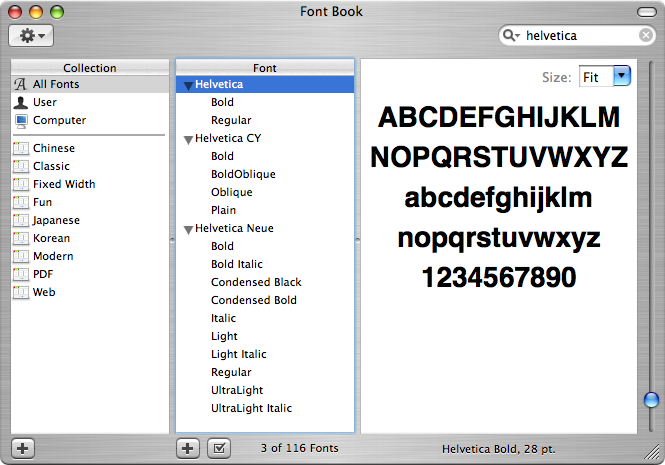The height and width of the screenshot is (465, 665).
Task: Select the Oblique typeface
Action: tap(232, 192)
